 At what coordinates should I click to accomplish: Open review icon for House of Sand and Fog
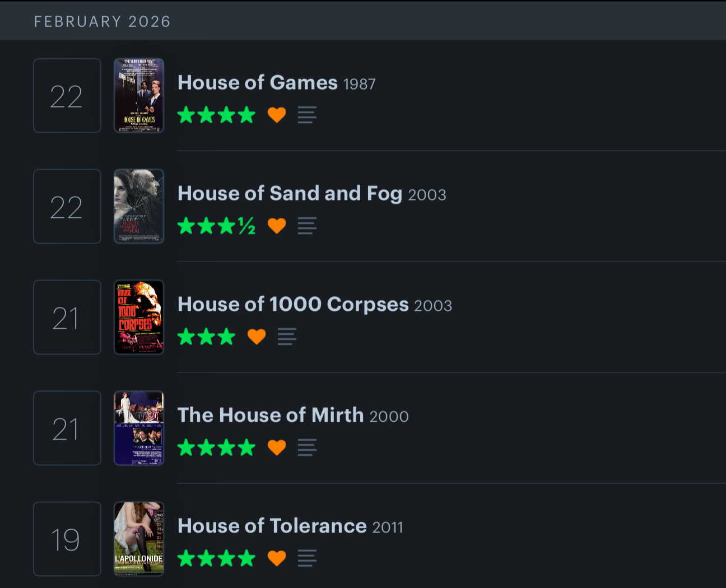point(307,226)
